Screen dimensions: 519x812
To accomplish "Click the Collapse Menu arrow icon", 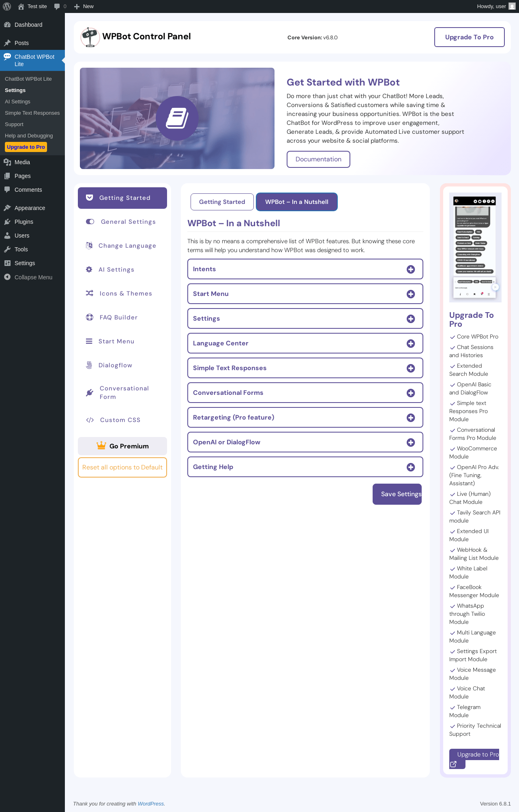I will [7, 277].
